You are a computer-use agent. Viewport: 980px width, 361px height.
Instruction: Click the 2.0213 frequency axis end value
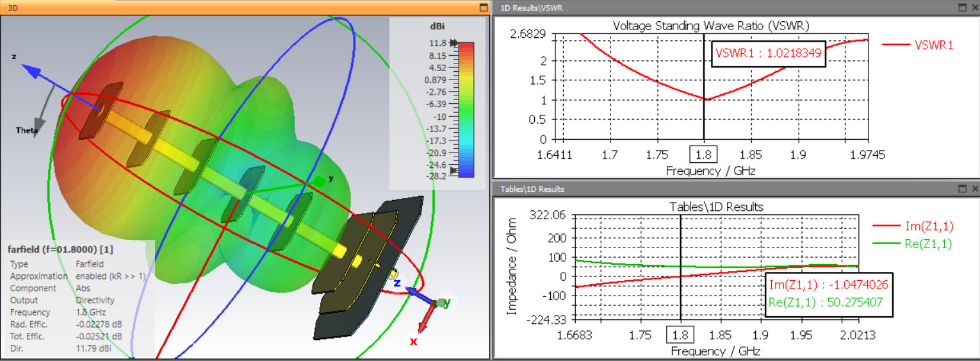pos(859,335)
